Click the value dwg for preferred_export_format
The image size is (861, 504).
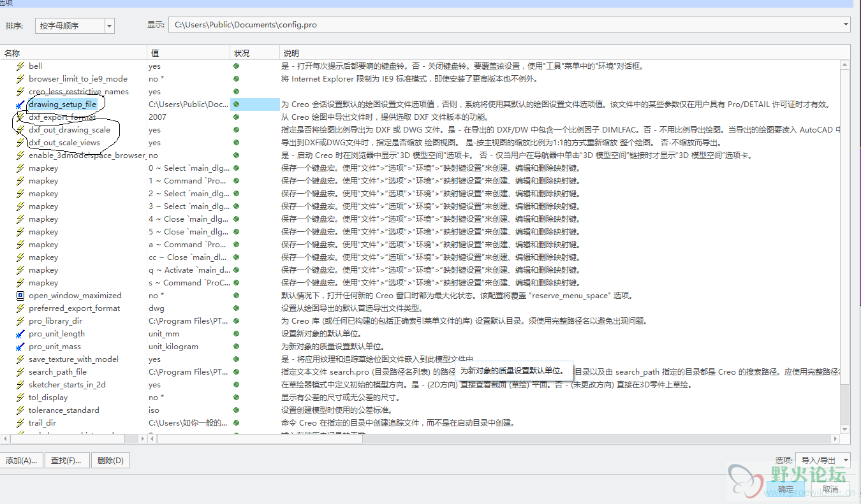point(156,308)
